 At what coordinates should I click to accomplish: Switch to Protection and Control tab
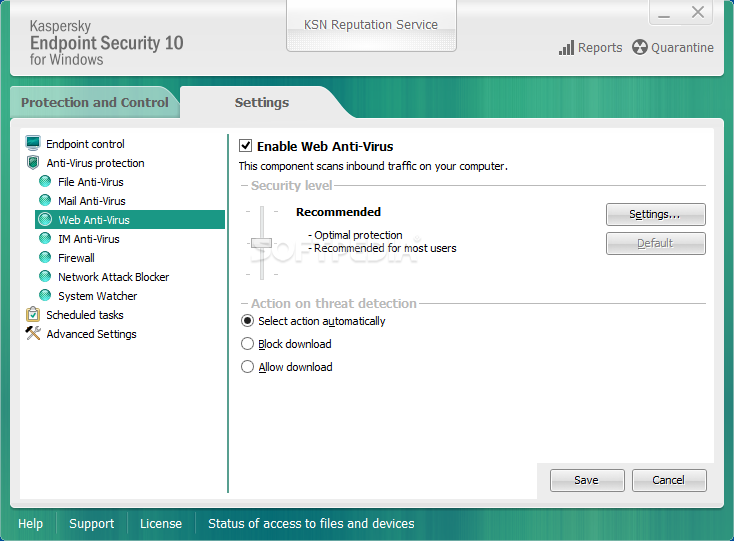point(95,102)
